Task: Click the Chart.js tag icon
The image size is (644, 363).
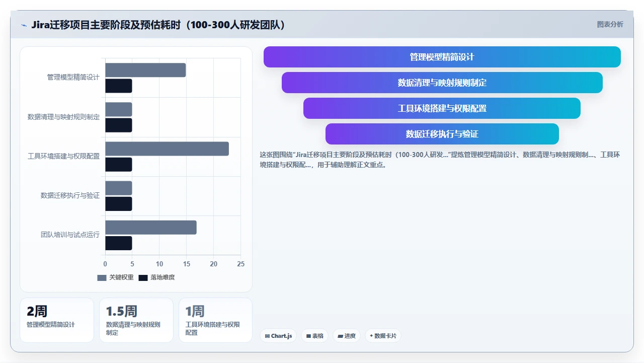Action: pyautogui.click(x=267, y=336)
